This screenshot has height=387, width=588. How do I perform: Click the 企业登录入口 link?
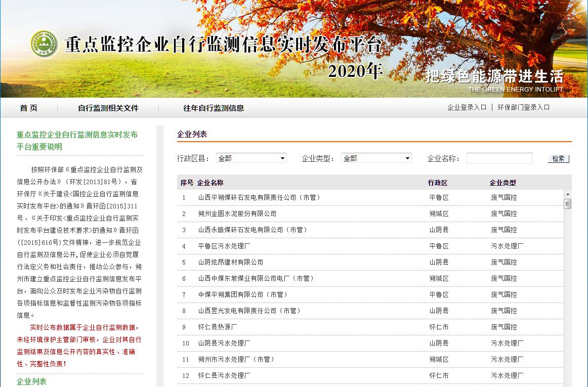coord(467,107)
